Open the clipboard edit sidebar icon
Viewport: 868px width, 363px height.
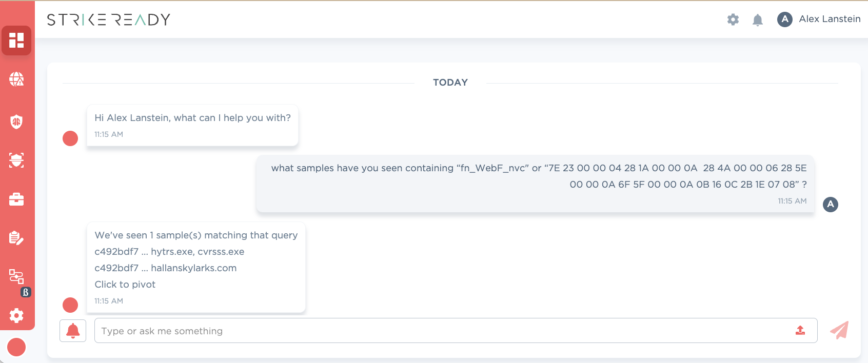pos(16,238)
